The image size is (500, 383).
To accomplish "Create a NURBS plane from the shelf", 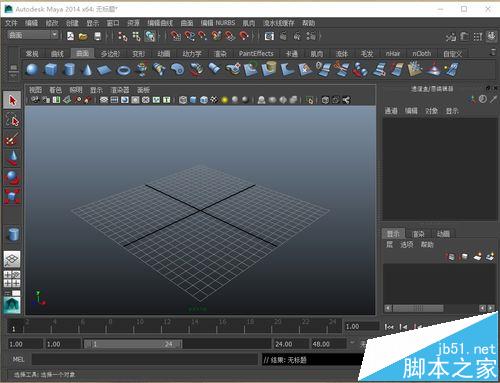I will point(104,70).
